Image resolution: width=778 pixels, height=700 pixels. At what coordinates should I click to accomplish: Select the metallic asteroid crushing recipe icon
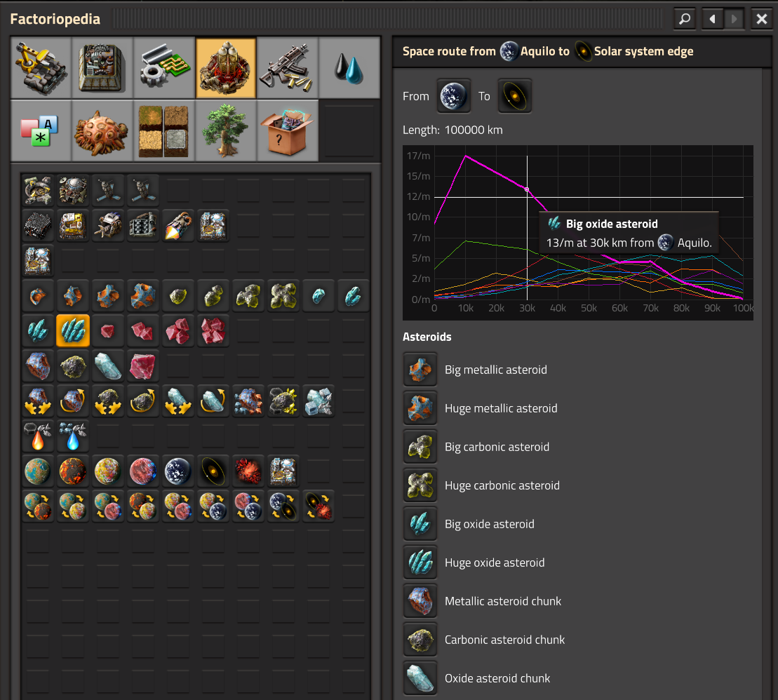pos(38,401)
